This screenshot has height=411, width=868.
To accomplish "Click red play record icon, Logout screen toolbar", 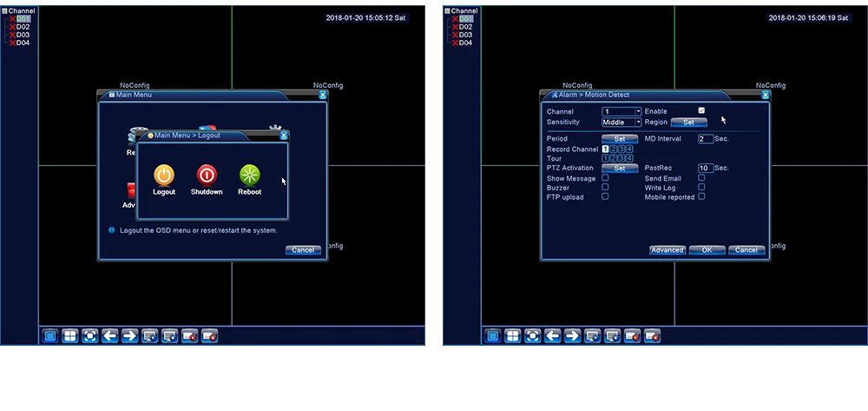I will click(x=190, y=335).
